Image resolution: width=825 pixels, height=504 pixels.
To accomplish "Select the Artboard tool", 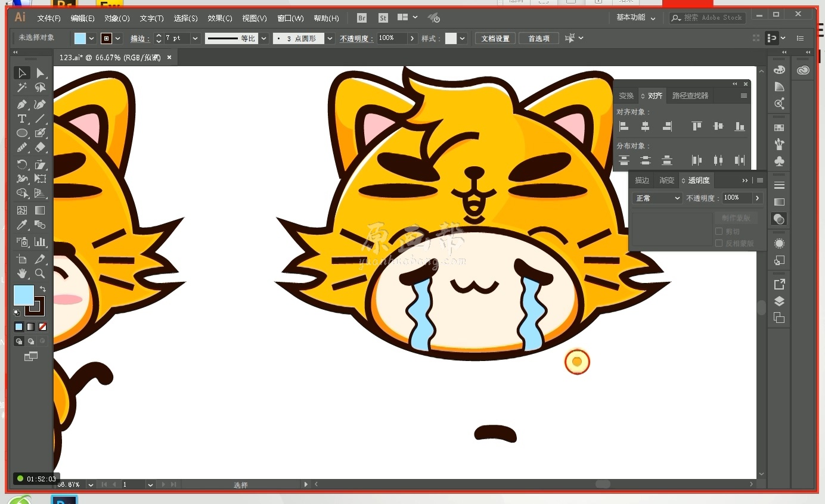I will [22, 259].
